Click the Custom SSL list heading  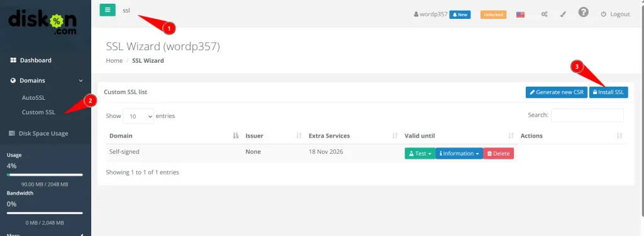tap(126, 92)
